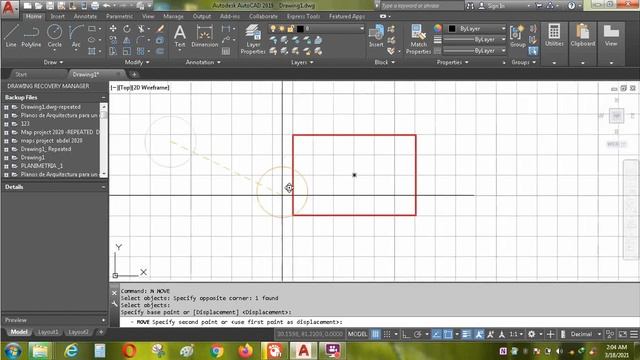The height and width of the screenshot is (360, 640).
Task: Click Match Properties tool
Action: click(418, 39)
